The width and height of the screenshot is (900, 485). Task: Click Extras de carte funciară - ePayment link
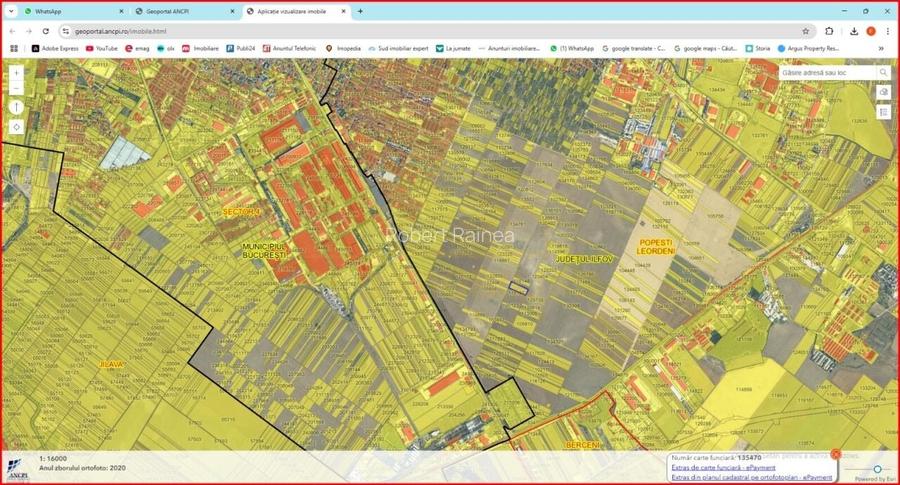(723, 468)
